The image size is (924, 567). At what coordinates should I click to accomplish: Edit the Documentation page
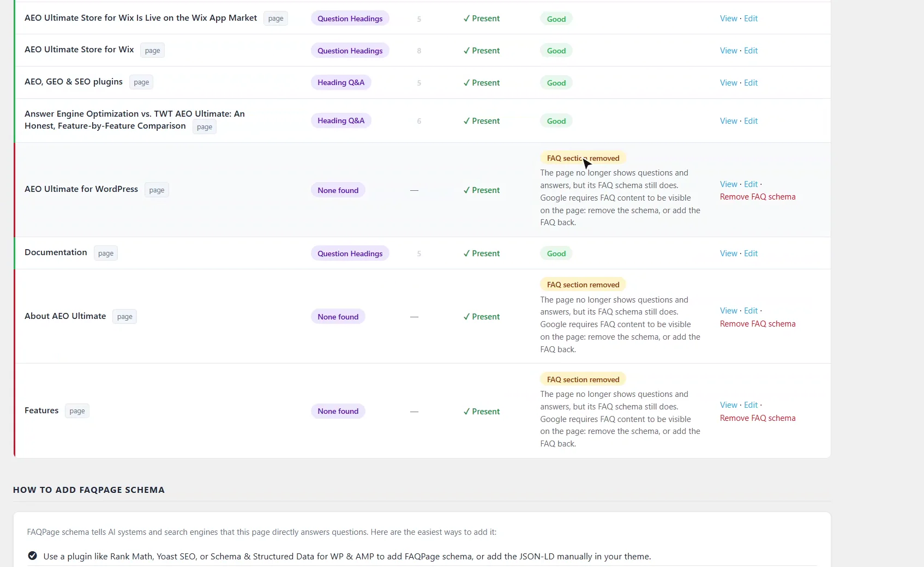tap(751, 254)
